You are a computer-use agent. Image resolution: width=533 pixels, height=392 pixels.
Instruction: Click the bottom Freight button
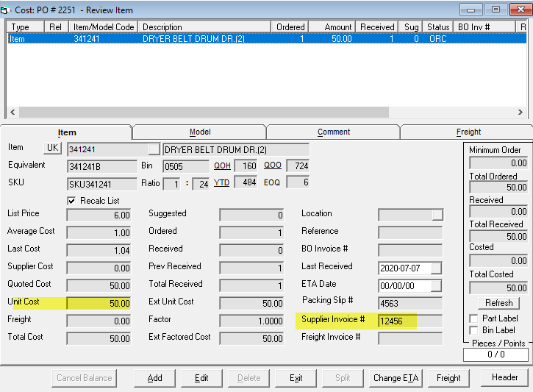[x=448, y=378]
